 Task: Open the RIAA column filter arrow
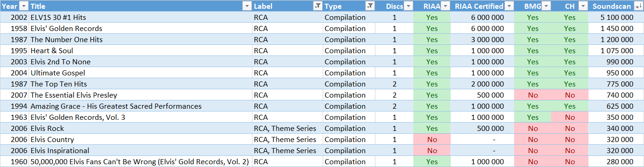(445, 6)
